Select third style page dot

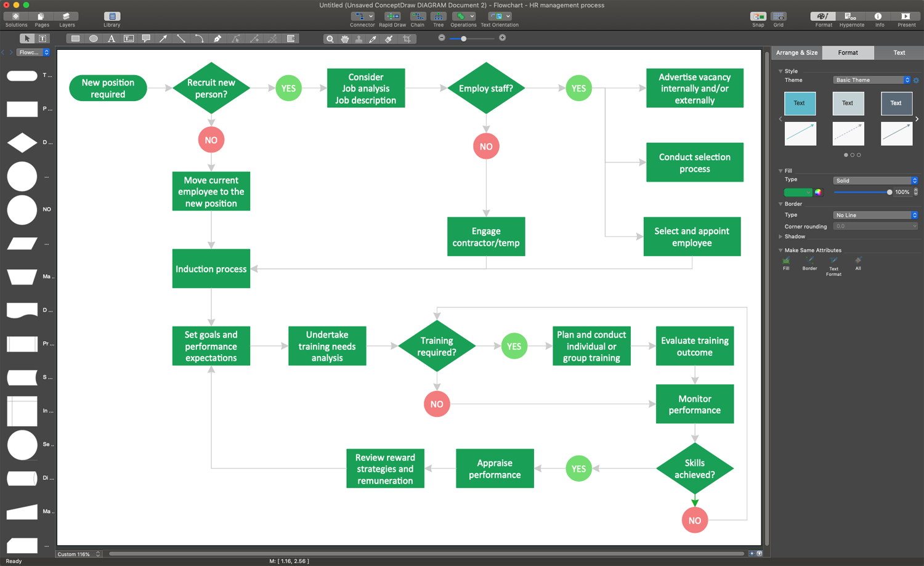pos(859,155)
